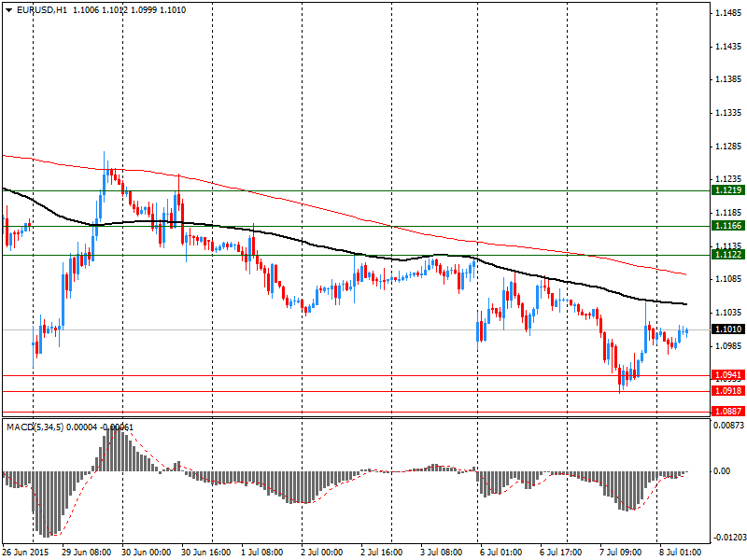Click the 1.1166 green level price label

pyautogui.click(x=728, y=226)
